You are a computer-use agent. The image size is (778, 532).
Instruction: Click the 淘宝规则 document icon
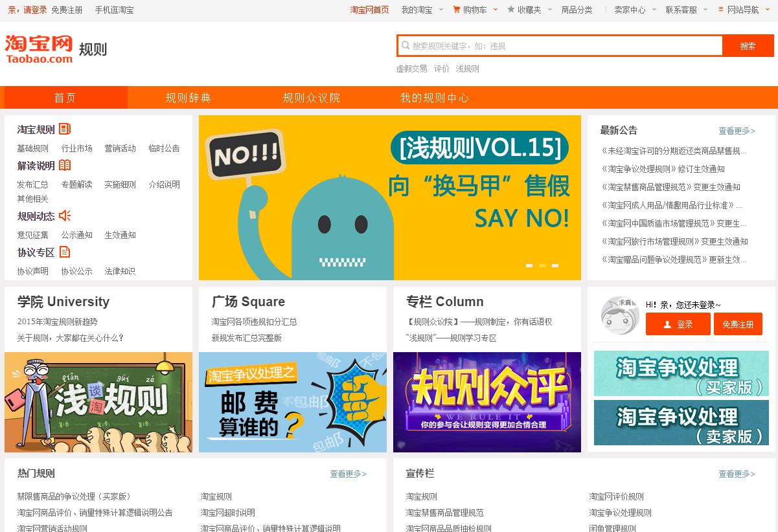click(65, 129)
